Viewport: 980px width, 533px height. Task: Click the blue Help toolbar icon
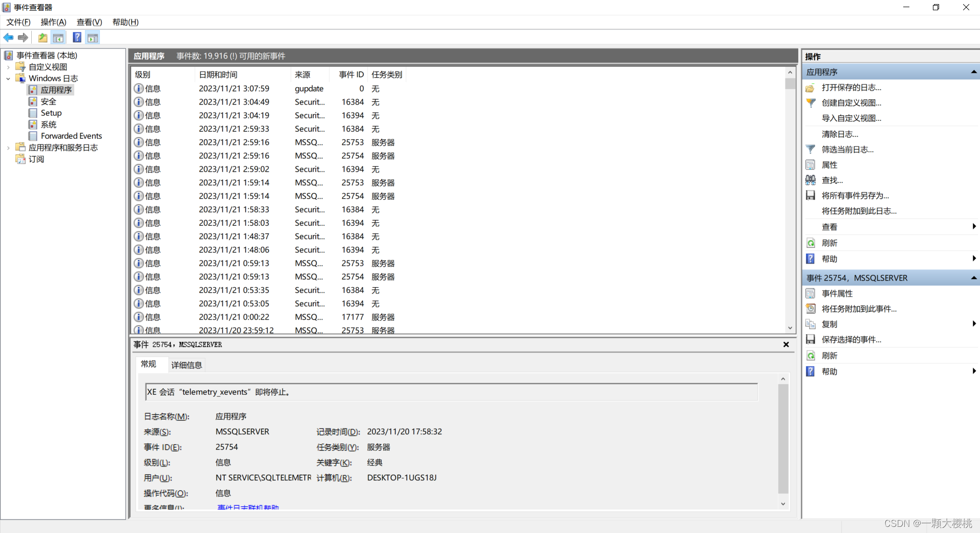77,37
